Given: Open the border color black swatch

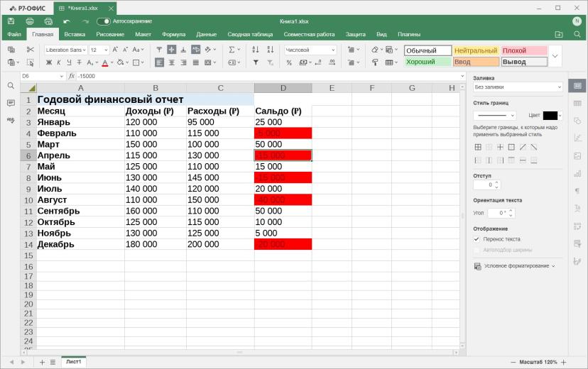Looking at the screenshot, I should [x=550, y=116].
